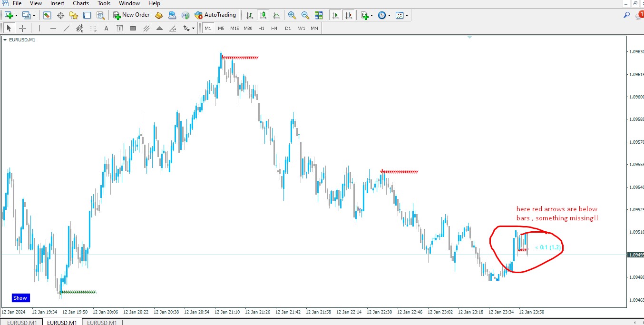Zoom in on the chart
The width and height of the screenshot is (644, 325).
292,15
